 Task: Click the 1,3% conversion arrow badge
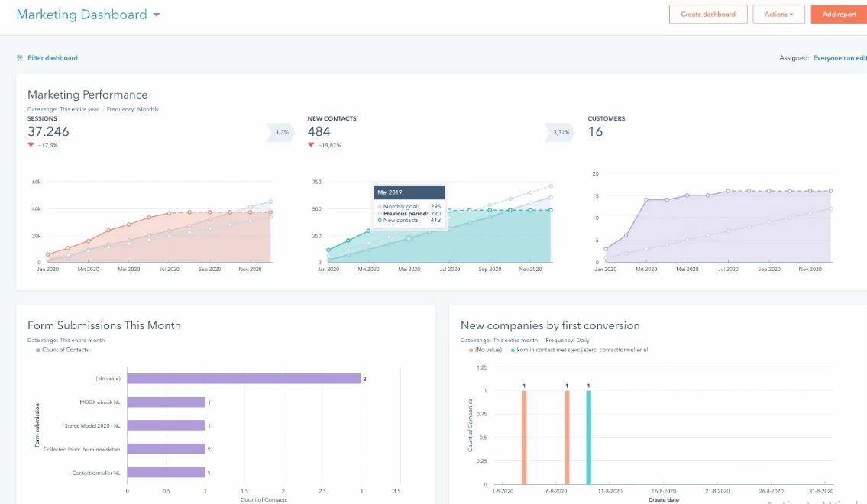[281, 132]
